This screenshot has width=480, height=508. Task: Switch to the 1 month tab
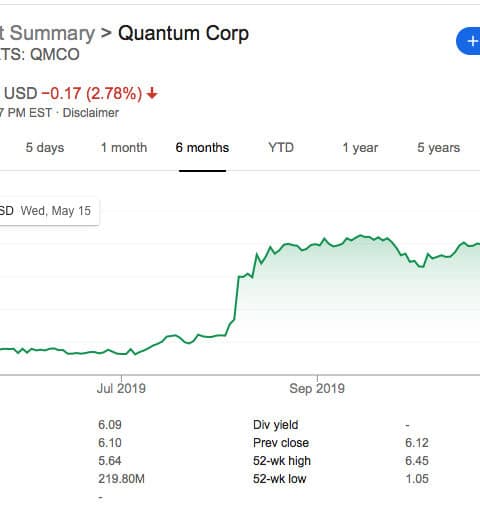pos(124,148)
